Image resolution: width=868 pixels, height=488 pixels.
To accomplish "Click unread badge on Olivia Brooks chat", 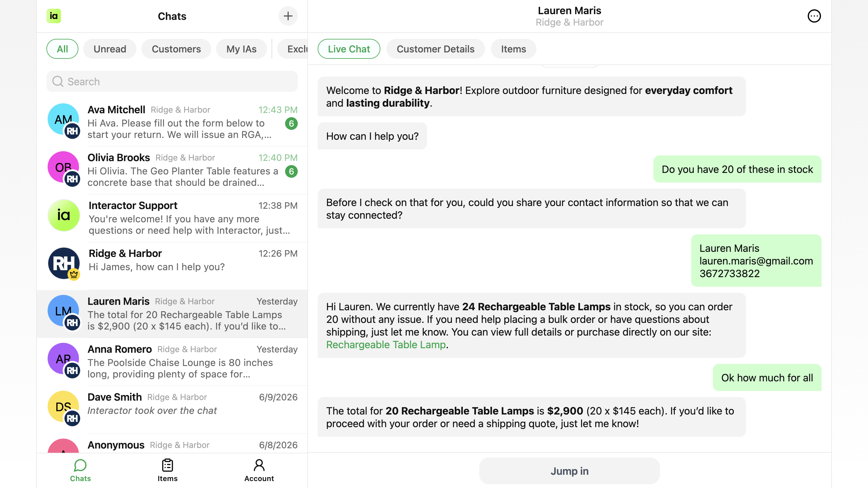I will [291, 171].
